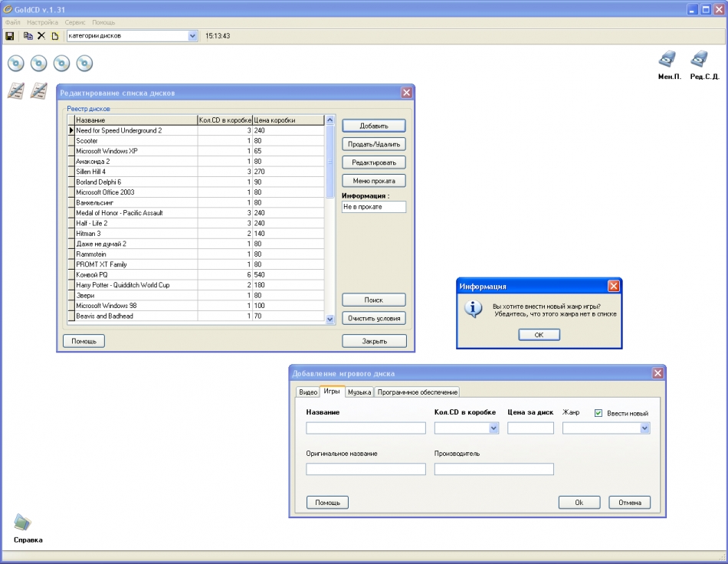
Task: Click the Цена коробки column header
Action: 288,120
